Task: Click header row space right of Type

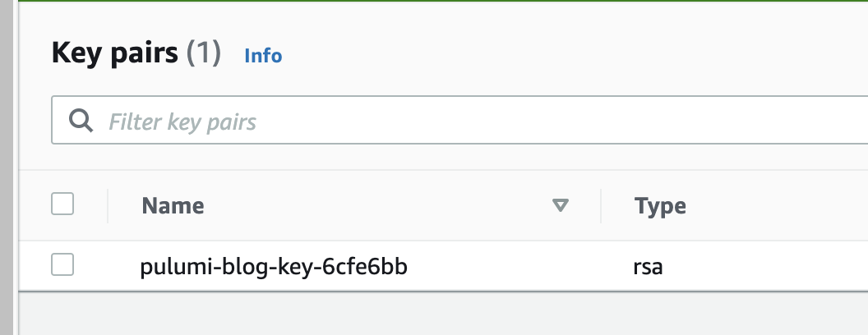Action: (x=781, y=205)
